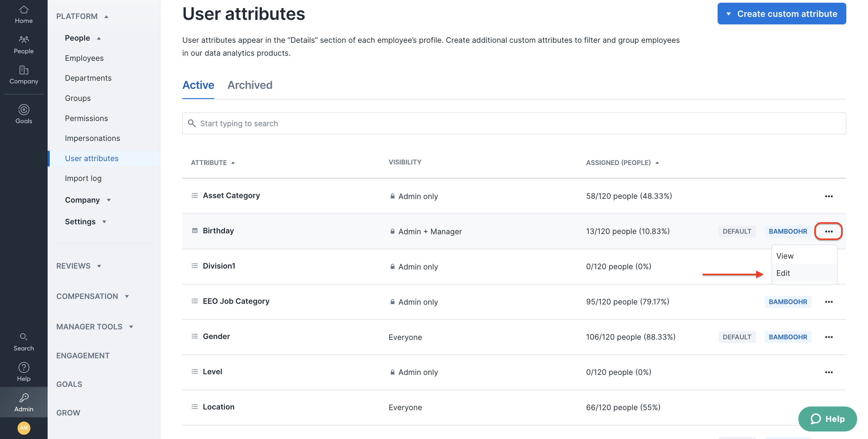The image size is (868, 439).
Task: Open the Import log page
Action: pyautogui.click(x=83, y=179)
